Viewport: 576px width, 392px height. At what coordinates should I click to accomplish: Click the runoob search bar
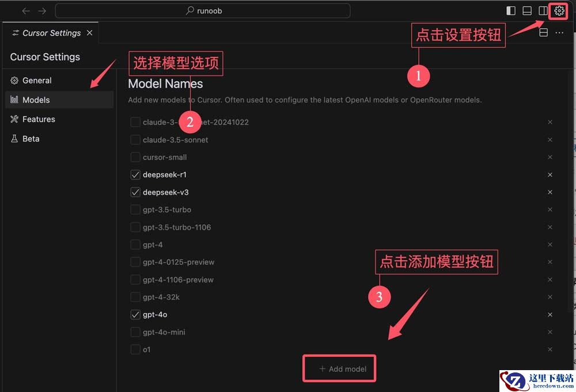(x=203, y=10)
